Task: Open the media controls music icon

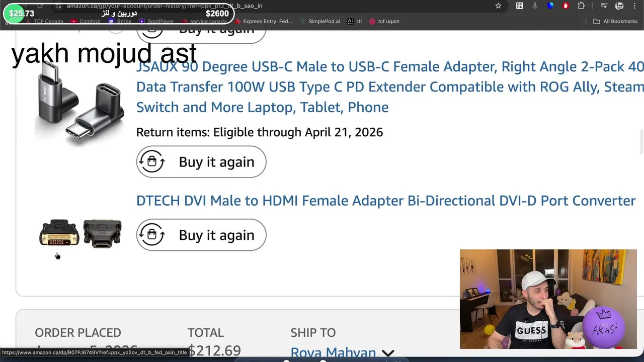Action: tap(604, 6)
